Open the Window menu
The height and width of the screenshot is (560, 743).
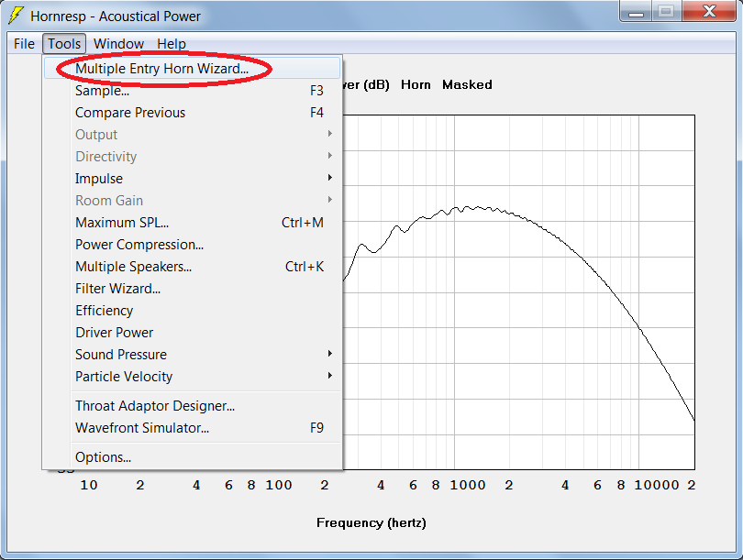118,44
